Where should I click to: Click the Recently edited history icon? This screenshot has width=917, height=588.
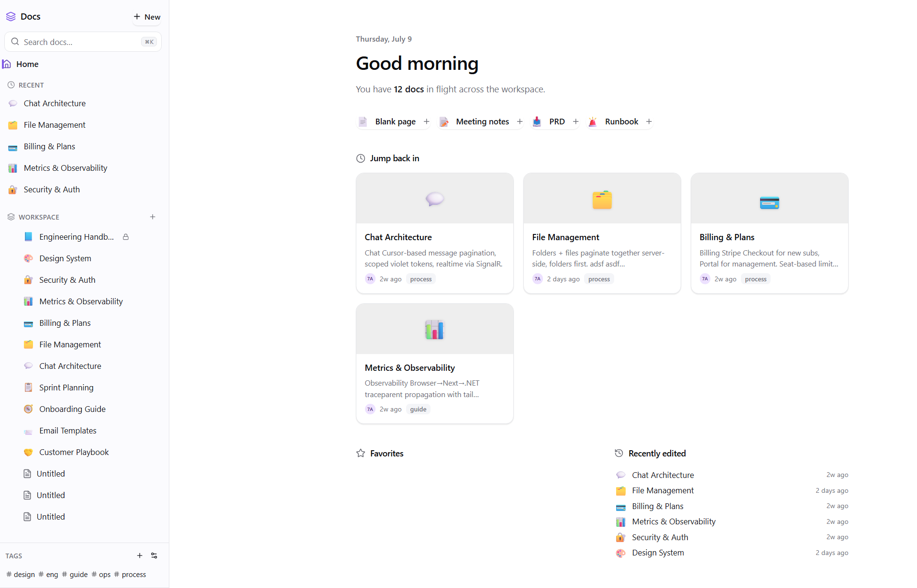click(619, 453)
